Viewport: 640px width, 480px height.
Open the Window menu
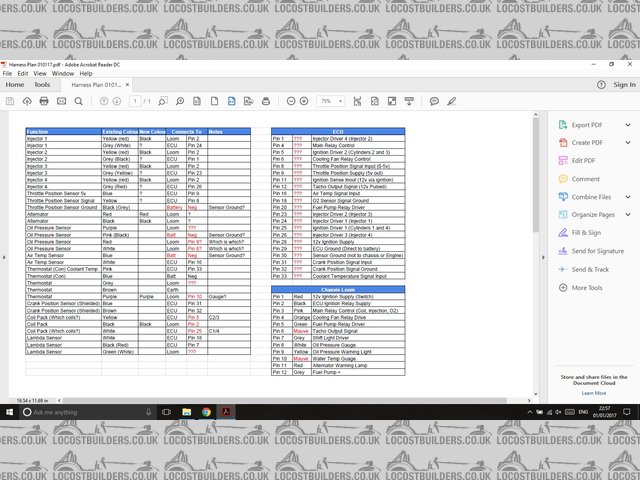pos(63,73)
